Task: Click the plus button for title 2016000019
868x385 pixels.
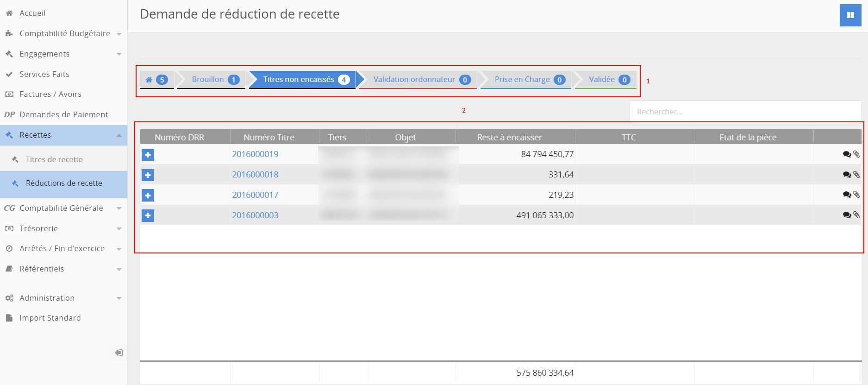Action: coord(148,155)
